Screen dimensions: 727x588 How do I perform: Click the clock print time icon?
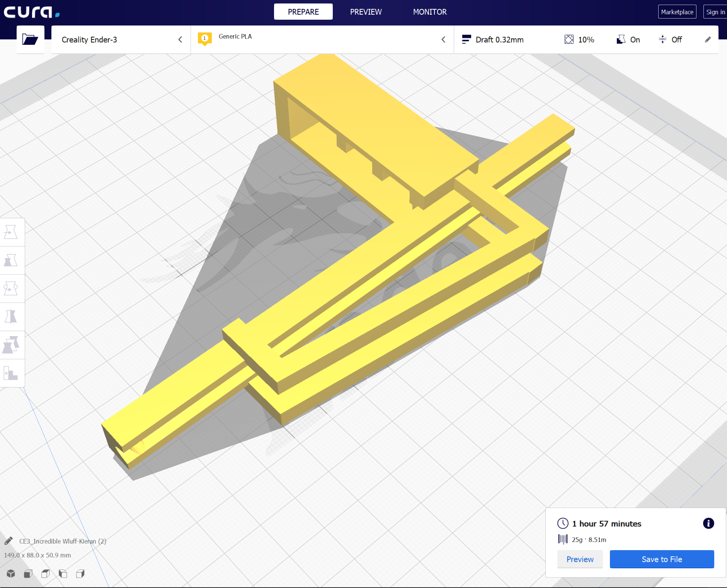coord(563,523)
